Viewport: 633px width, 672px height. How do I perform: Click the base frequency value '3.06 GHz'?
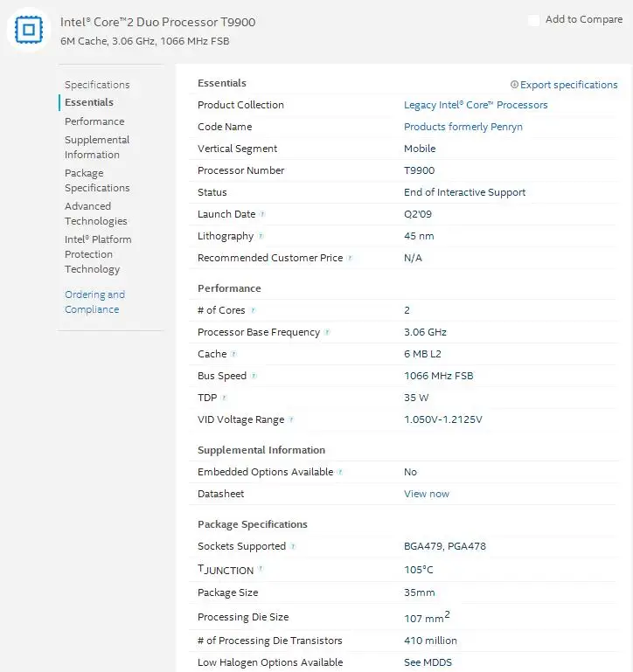point(425,332)
